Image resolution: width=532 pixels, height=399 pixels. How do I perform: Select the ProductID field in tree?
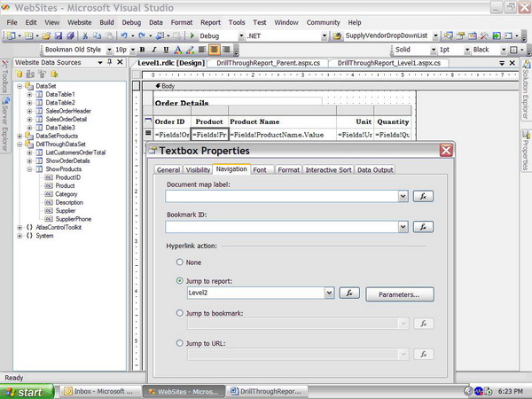[68, 177]
